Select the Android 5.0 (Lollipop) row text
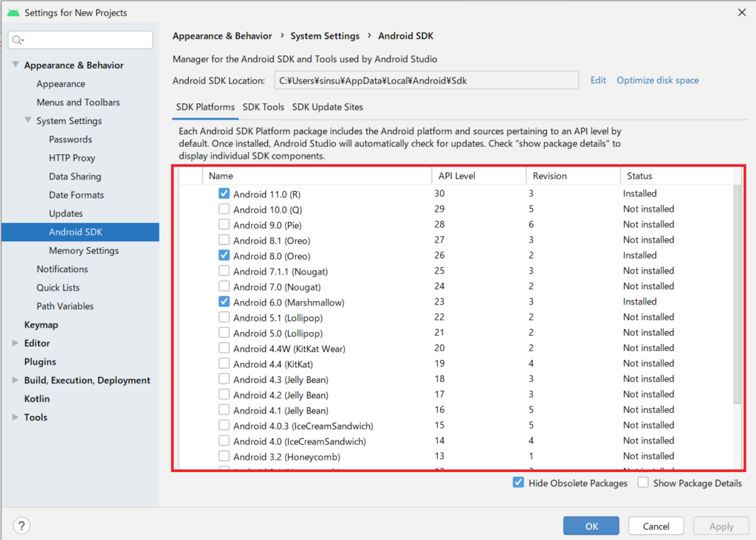This screenshot has width=756, height=540. (278, 333)
